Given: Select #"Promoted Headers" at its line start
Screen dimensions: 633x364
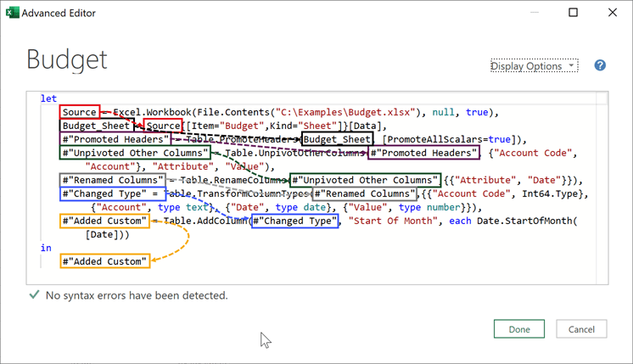Looking at the screenshot, I should 115,139.
